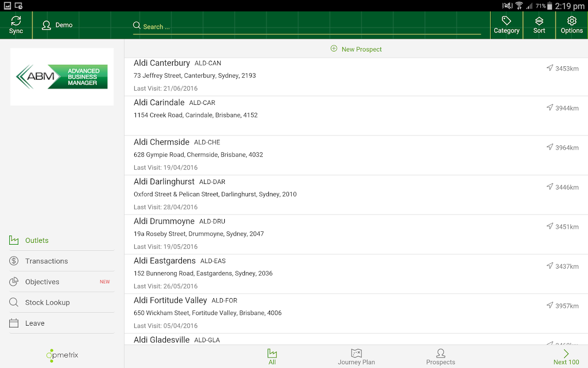Click the New Prospect button label
588x368 pixels.
point(362,49)
